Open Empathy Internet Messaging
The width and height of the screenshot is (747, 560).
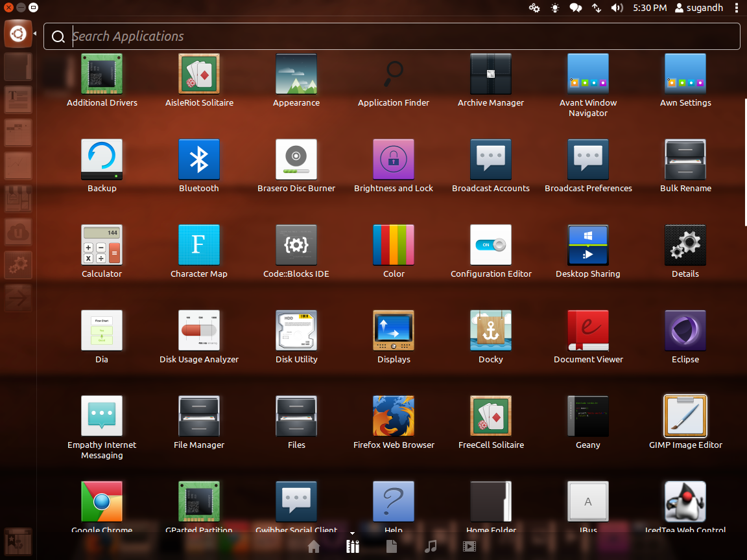point(101,416)
